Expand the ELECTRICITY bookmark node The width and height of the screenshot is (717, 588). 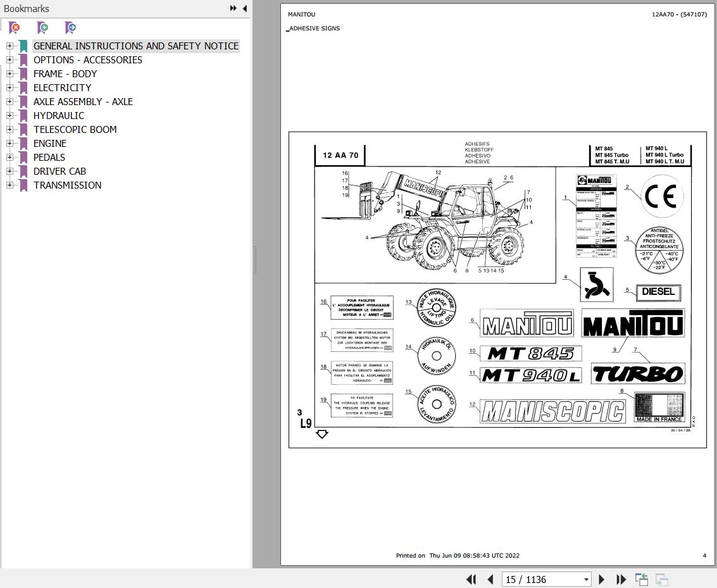pyautogui.click(x=9, y=88)
